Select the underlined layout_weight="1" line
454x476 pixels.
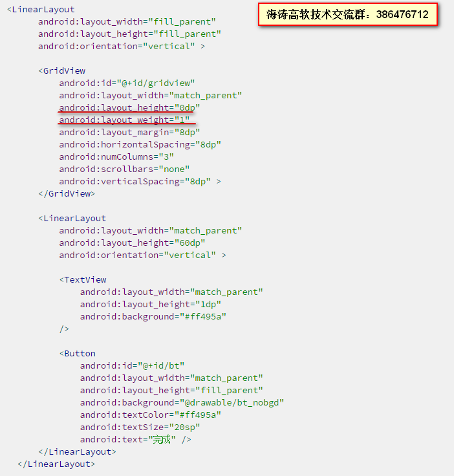pyautogui.click(x=124, y=120)
